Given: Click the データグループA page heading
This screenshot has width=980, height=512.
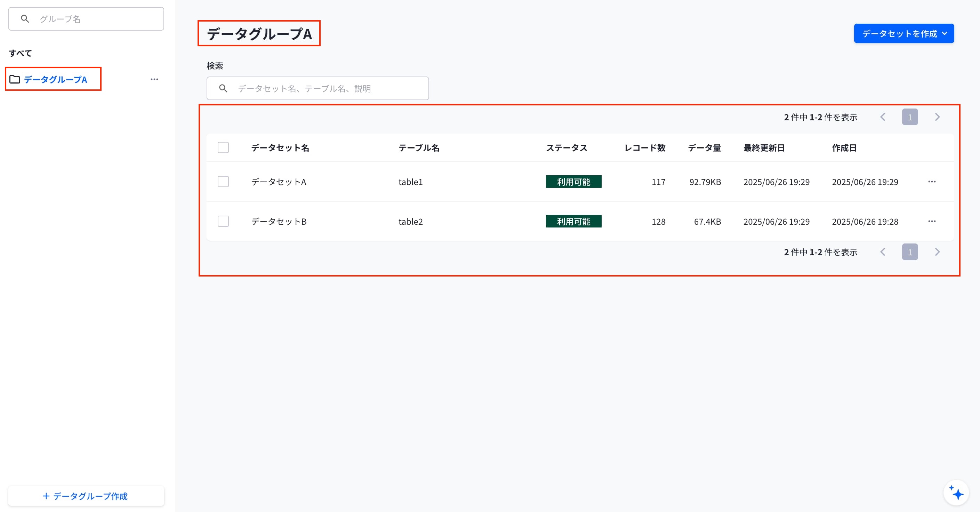Looking at the screenshot, I should pos(259,33).
